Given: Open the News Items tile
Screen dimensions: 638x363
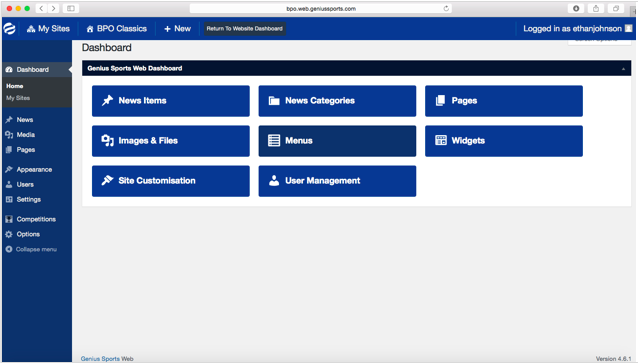Looking at the screenshot, I should click(x=171, y=101).
